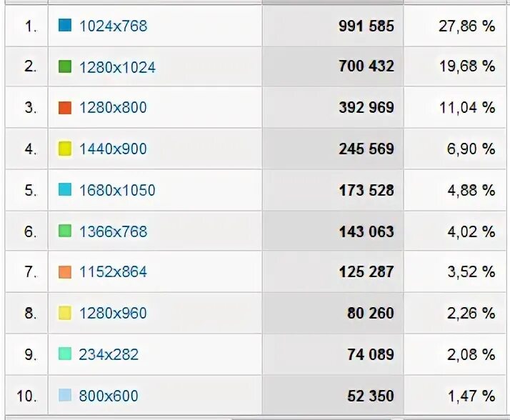Click the light blue swatch beside 800x600
The width and height of the screenshot is (510, 420).
(65, 395)
